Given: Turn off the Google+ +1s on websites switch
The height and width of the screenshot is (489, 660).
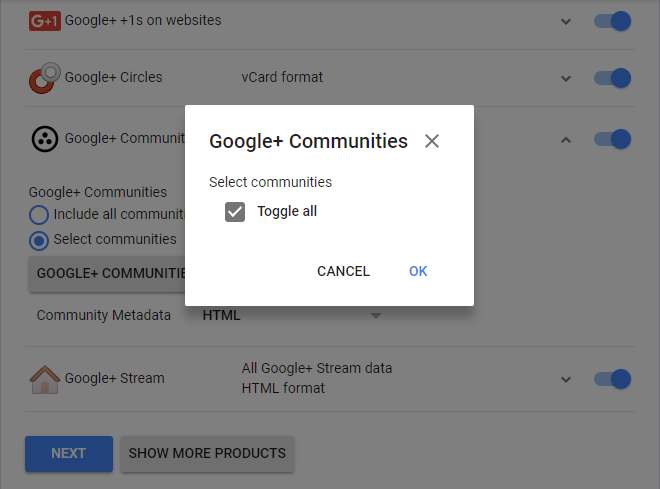Looking at the screenshot, I should (612, 21).
